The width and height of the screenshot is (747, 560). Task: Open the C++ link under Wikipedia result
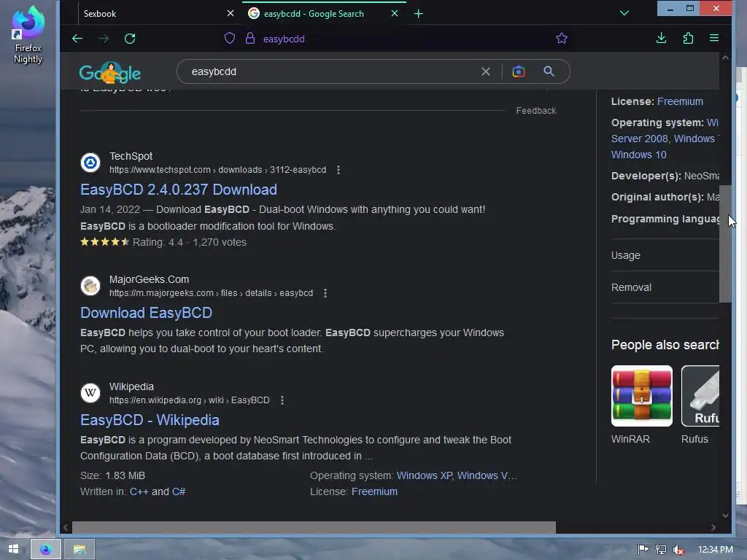click(x=139, y=491)
